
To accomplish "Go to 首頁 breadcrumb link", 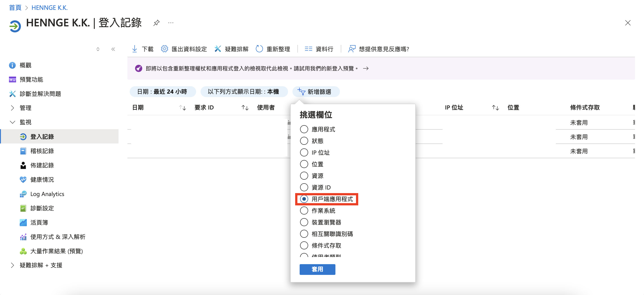I will point(15,8).
